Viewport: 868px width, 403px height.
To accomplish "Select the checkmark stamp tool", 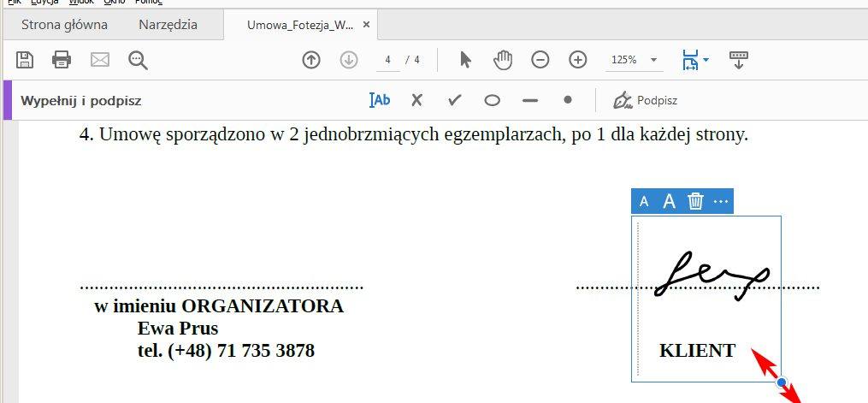I will (454, 100).
